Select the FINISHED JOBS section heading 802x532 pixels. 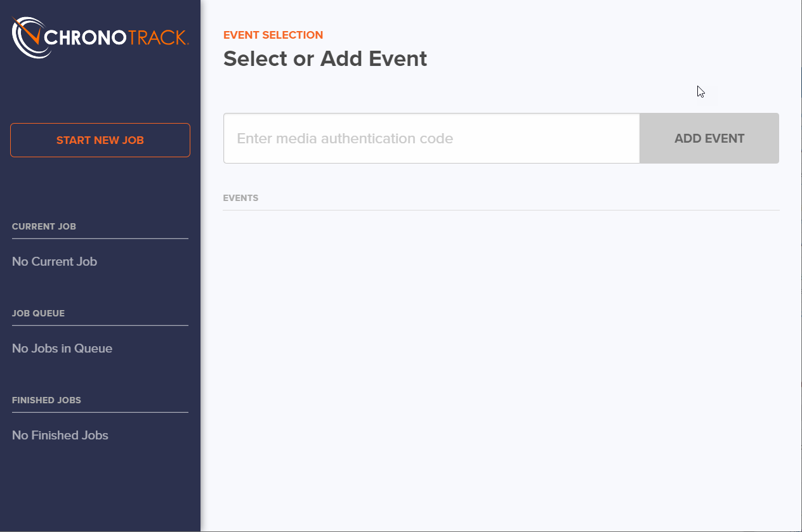pos(46,400)
